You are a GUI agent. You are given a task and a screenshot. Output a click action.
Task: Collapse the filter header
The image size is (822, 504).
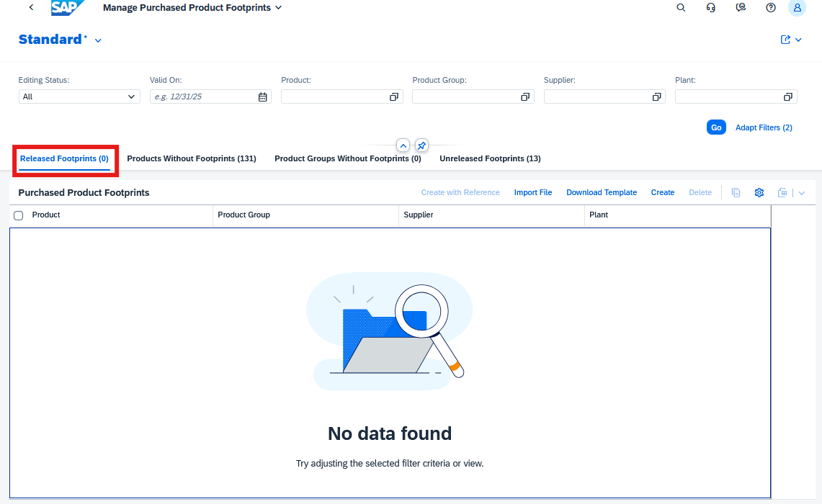pyautogui.click(x=403, y=145)
